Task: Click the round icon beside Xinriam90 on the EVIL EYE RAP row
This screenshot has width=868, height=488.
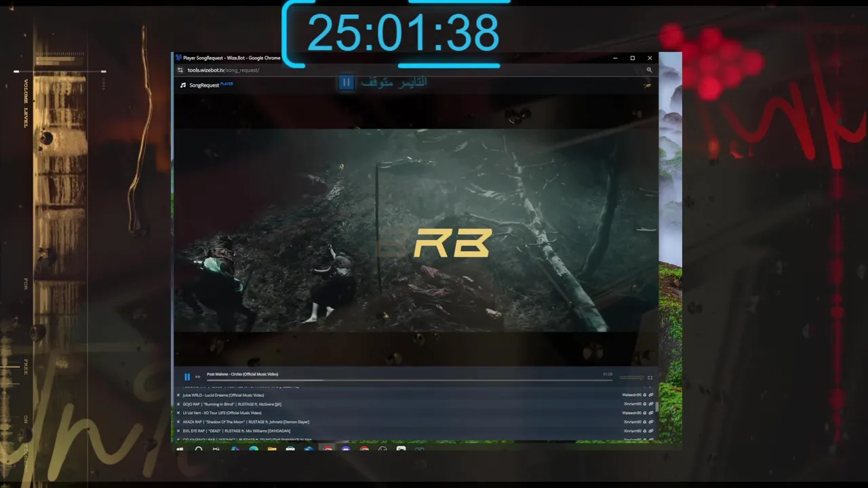Action: [x=645, y=430]
